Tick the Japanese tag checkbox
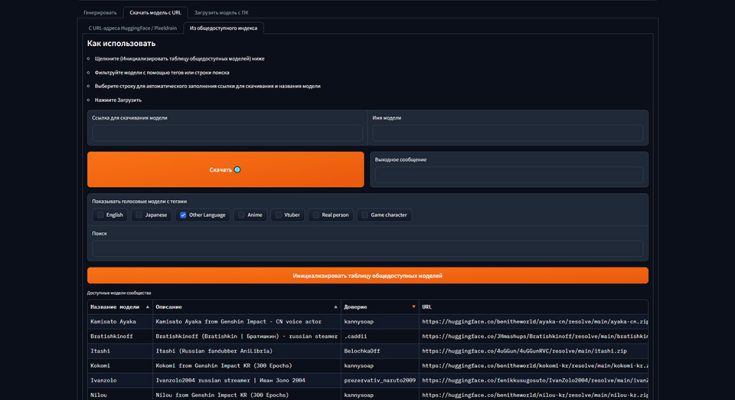This screenshot has width=735, height=400. click(138, 215)
